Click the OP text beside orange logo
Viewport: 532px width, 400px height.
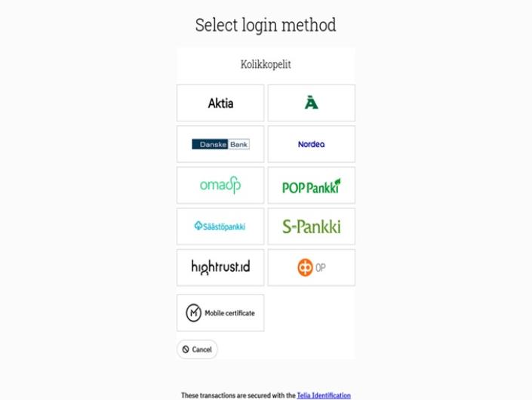(320, 268)
